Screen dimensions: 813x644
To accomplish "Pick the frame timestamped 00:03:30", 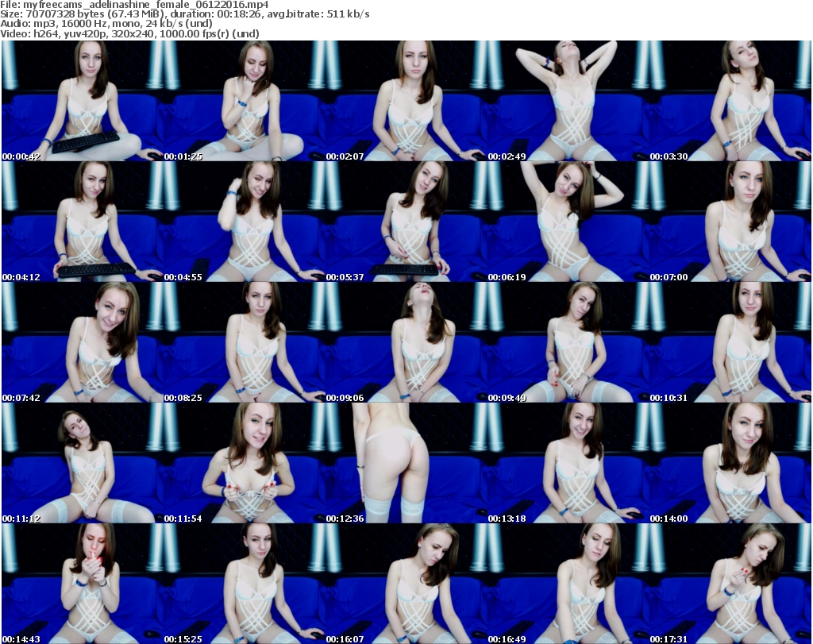I will click(x=730, y=101).
